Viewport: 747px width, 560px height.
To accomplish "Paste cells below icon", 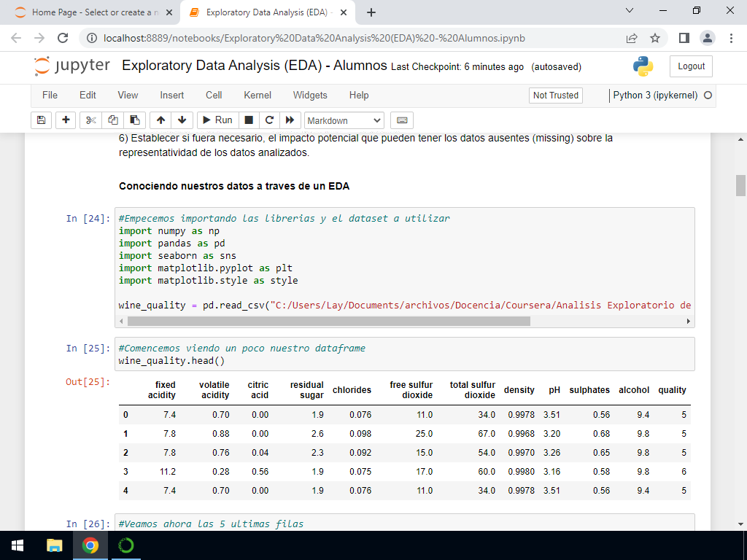I will [134, 120].
